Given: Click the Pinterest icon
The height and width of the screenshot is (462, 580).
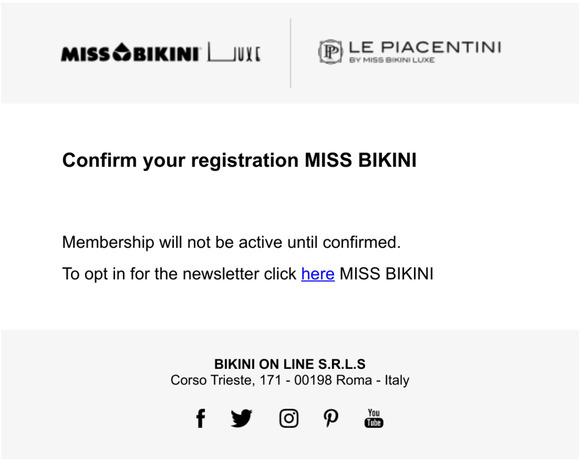Looking at the screenshot, I should coord(331,418).
